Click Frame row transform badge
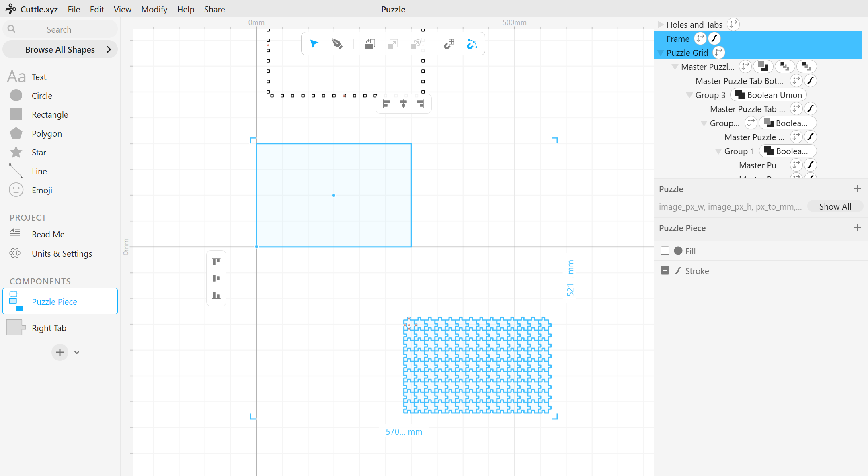 (x=700, y=38)
